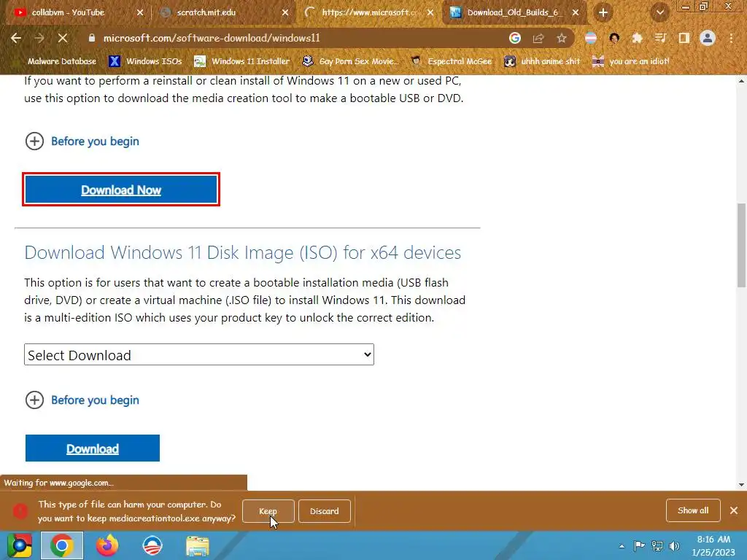Viewport: 747px width, 560px height.
Task: Close the downloads bar
Action: click(734, 510)
